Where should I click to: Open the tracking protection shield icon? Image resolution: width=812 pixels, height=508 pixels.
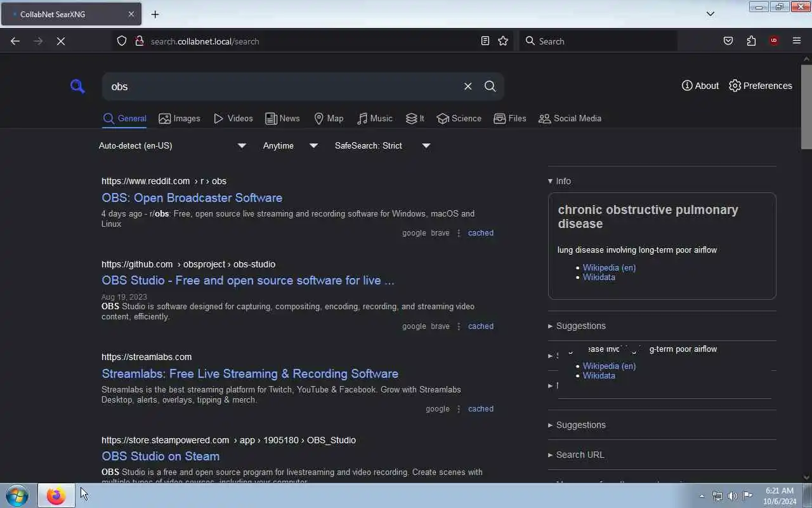pos(122,41)
